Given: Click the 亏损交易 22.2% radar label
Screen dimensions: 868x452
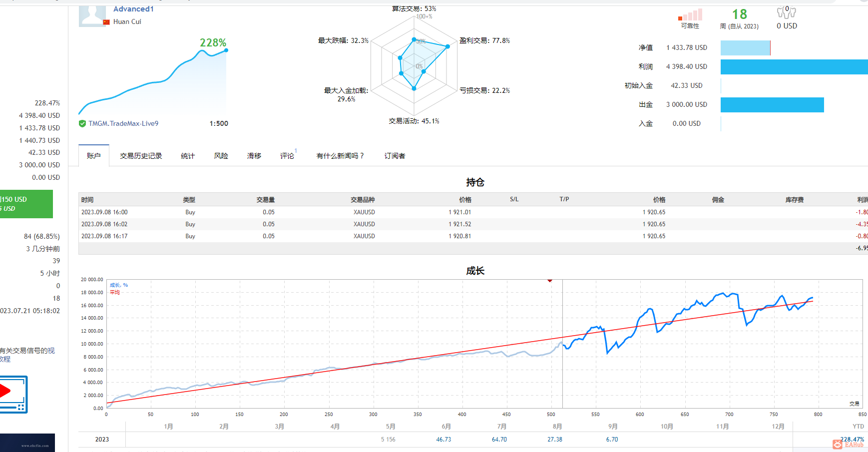Looking at the screenshot, I should coord(484,90).
